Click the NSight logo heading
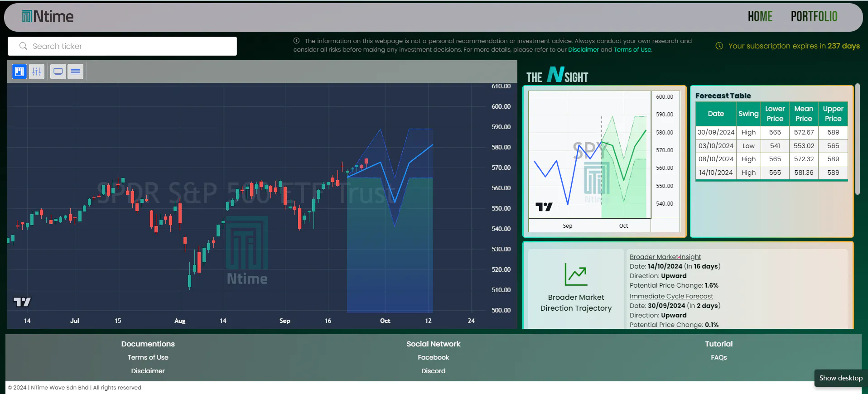This screenshot has width=868, height=394. point(557,76)
